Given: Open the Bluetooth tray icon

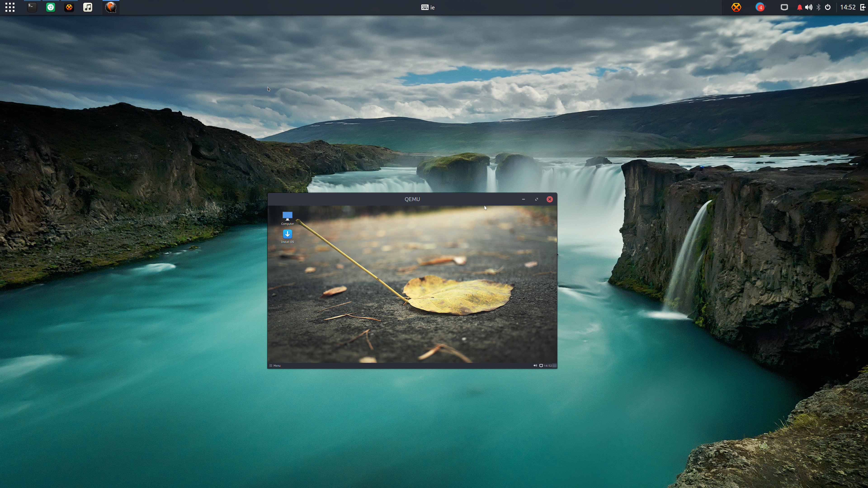Looking at the screenshot, I should 818,7.
